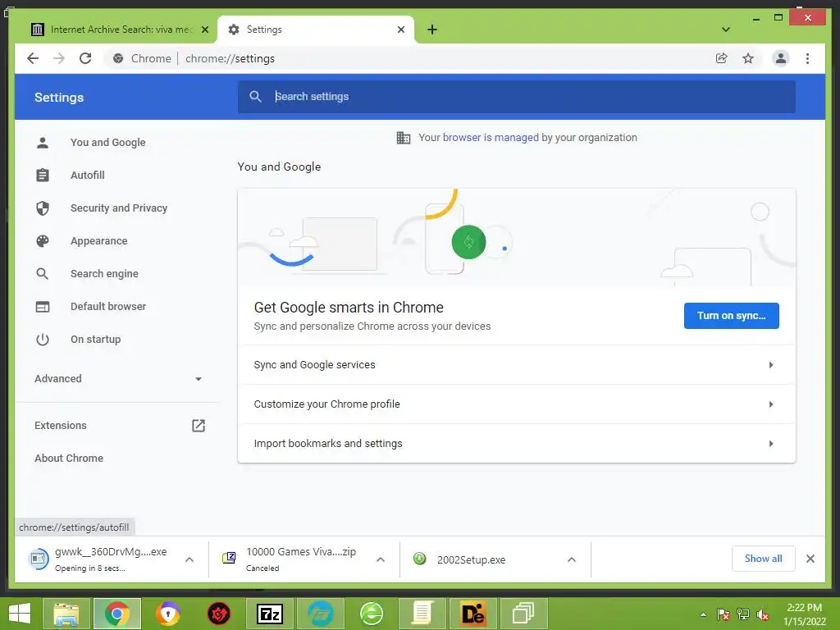
Task: Go back using the browser back arrow
Action: [33, 58]
